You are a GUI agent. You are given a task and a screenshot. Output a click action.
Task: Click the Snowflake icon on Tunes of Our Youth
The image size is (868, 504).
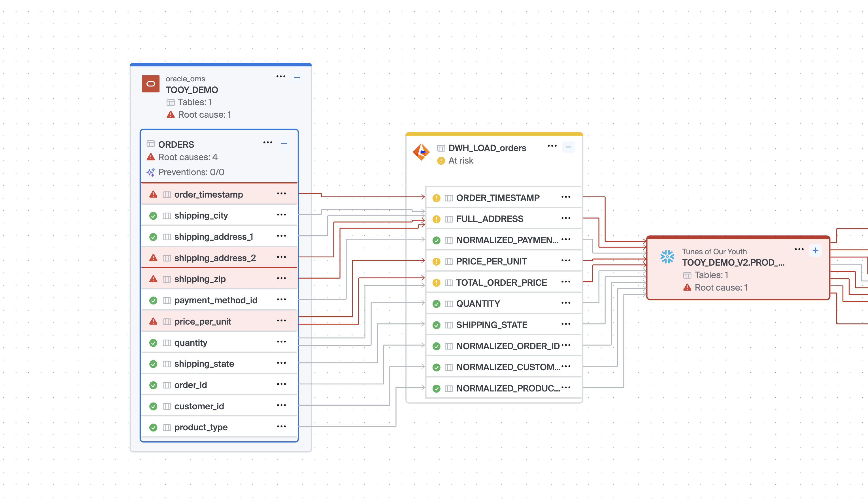coord(667,257)
